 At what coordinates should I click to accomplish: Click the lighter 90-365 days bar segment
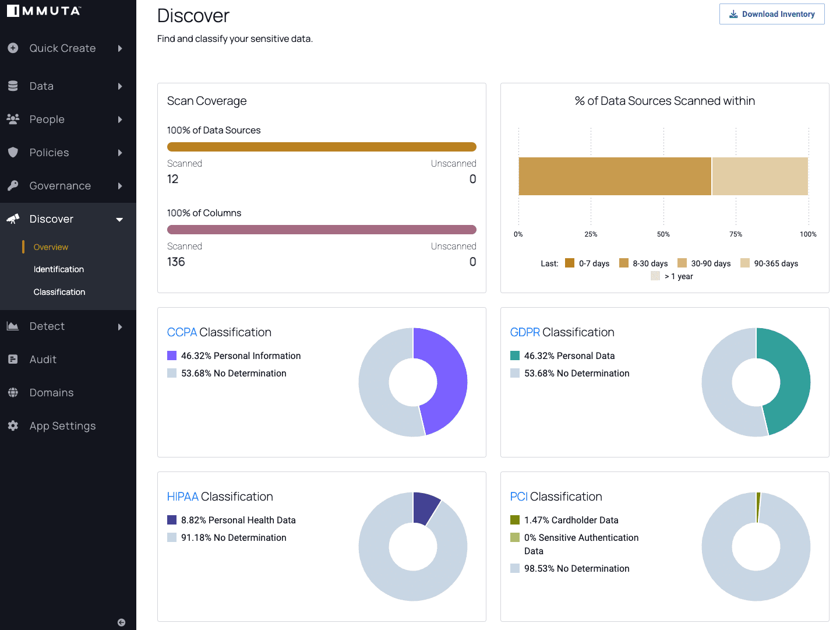(x=760, y=176)
